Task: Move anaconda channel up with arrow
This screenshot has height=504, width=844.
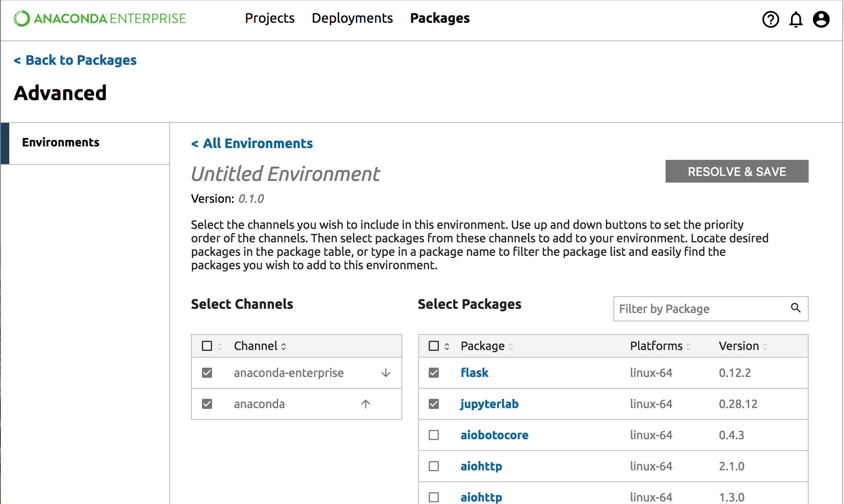Action: coord(365,404)
